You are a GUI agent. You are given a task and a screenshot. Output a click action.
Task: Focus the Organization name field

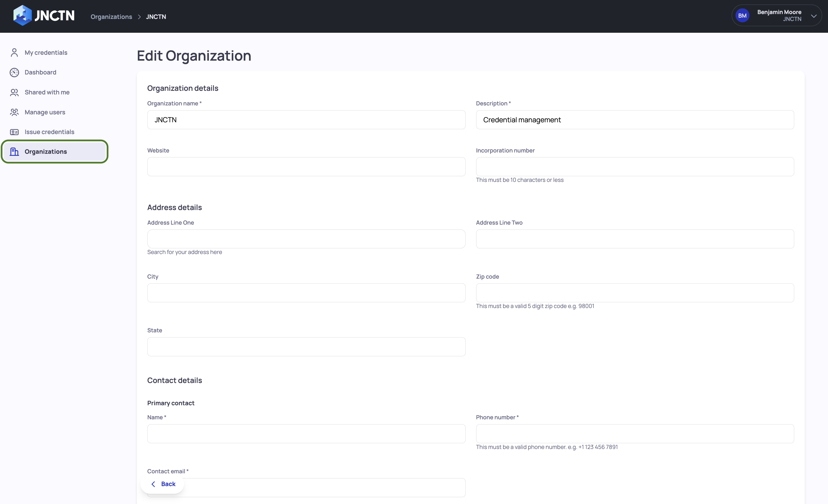(x=306, y=120)
